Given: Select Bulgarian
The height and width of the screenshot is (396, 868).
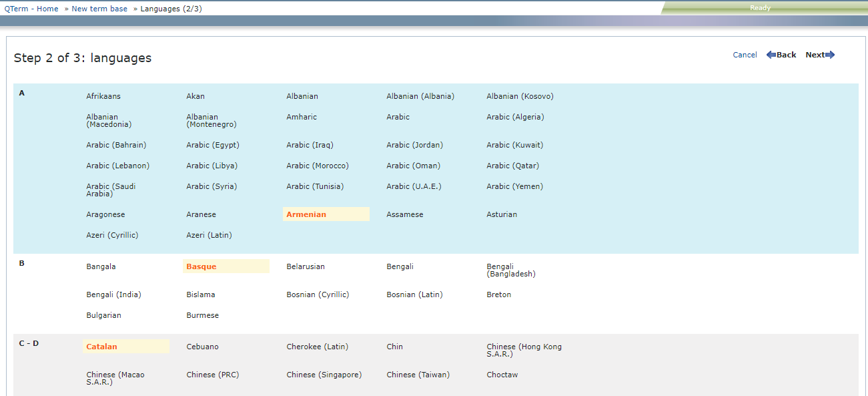Looking at the screenshot, I should (x=103, y=315).
